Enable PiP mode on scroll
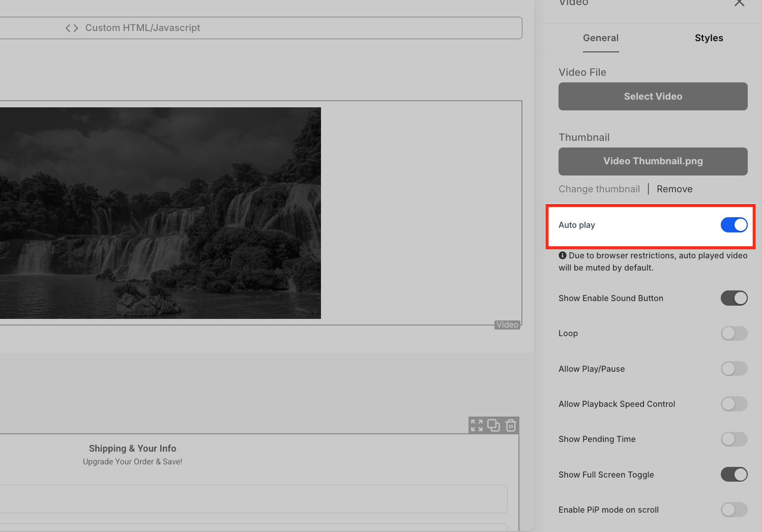 [734, 510]
